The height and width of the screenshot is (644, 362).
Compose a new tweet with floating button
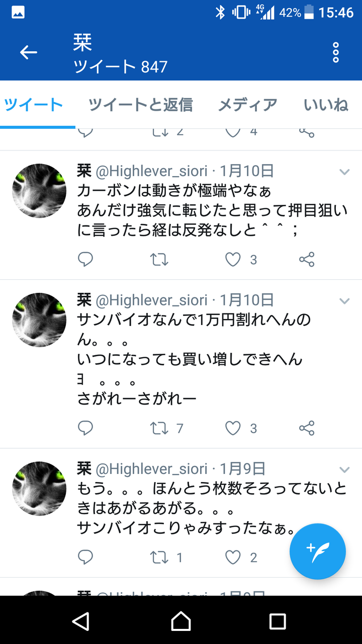[x=317, y=551]
